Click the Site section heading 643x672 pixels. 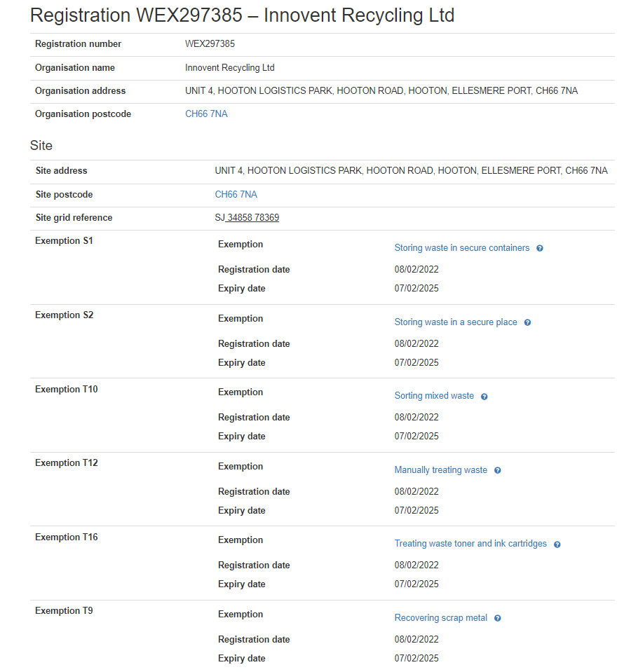(41, 146)
